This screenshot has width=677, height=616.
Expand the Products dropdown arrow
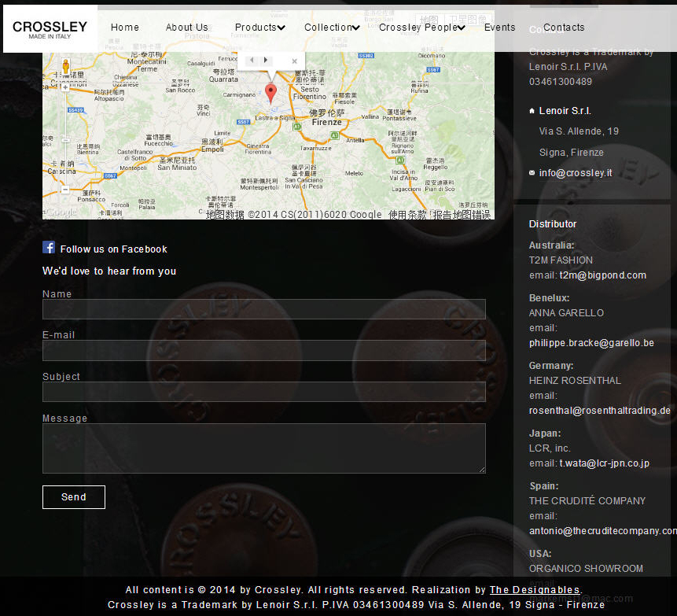click(x=281, y=28)
